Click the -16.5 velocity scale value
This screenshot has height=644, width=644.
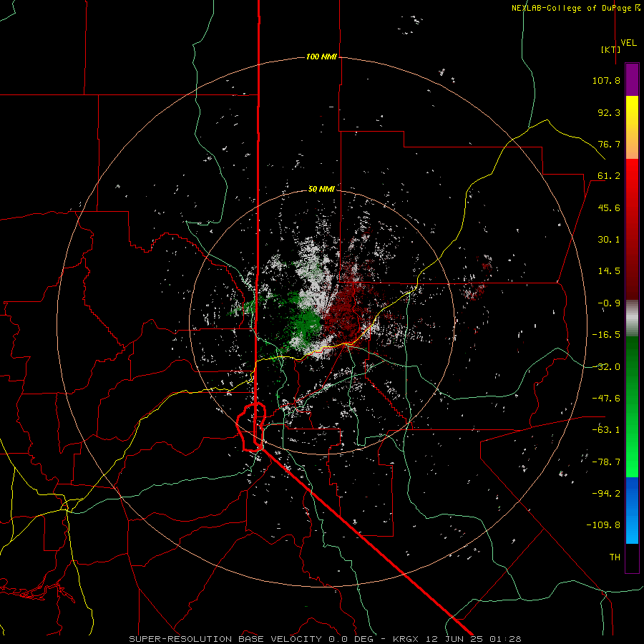click(606, 335)
